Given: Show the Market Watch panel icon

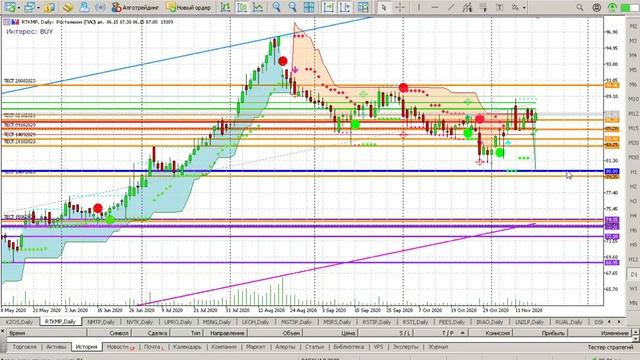Looking at the screenshot, I should [49, 7].
